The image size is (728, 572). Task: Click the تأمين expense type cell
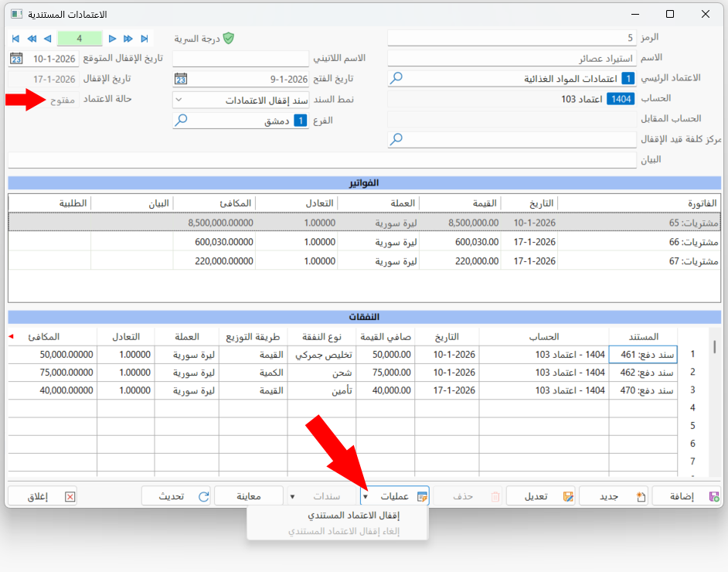321,390
